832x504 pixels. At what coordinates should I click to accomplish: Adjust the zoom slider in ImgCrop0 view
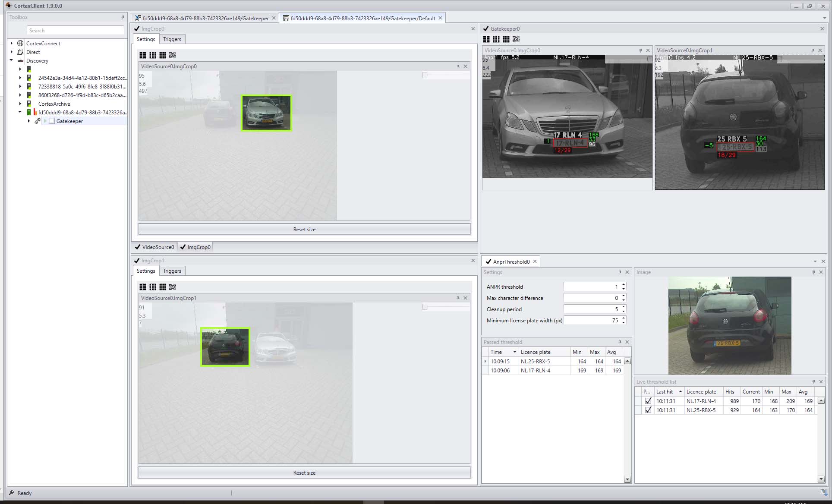[x=425, y=75]
